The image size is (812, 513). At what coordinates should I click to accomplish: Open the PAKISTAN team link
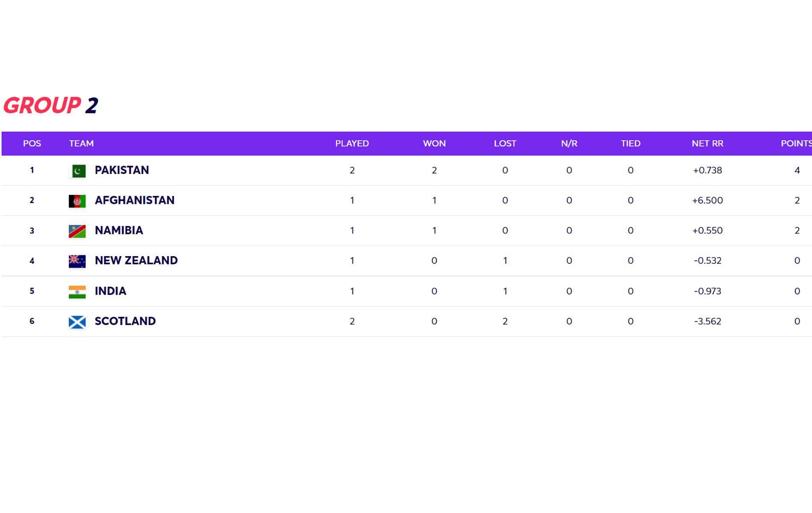pos(122,170)
